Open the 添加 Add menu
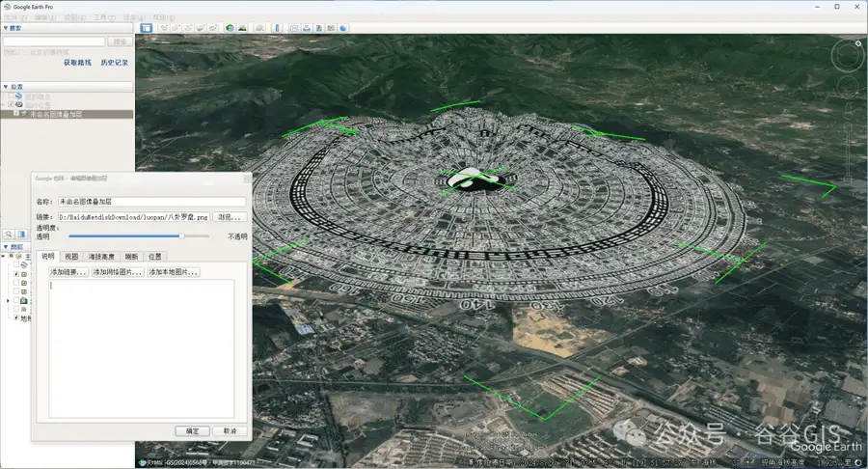868x469 pixels. click(134, 17)
